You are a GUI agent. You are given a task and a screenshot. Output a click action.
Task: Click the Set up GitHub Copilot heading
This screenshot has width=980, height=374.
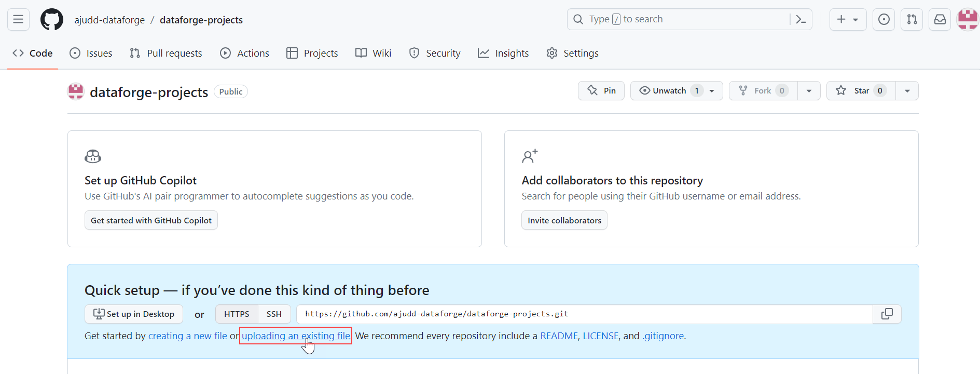pyautogui.click(x=141, y=180)
